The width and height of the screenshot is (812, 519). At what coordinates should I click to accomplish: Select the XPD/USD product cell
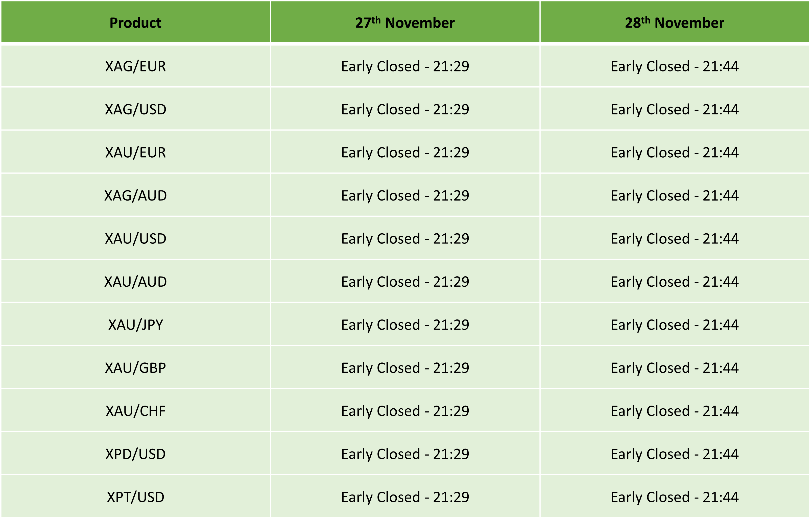(x=135, y=454)
